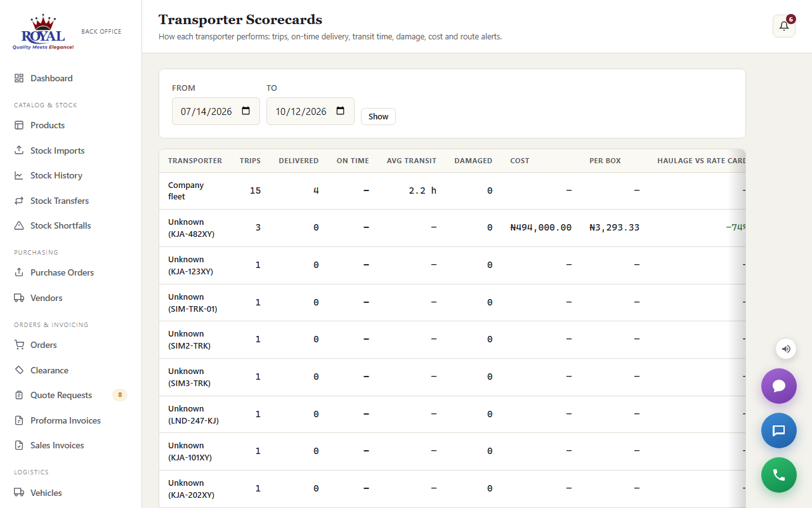
Task: Click the Stock Transfers arrows icon
Action: tap(19, 201)
